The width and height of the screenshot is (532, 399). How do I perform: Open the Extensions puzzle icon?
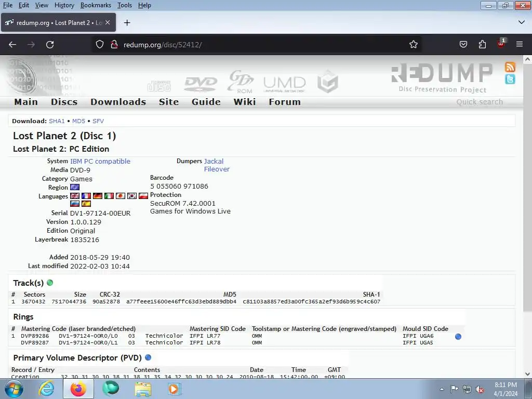coord(482,45)
